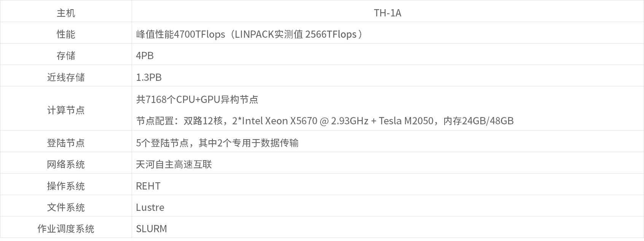
Task: Click the 存储 row label
Action: 66,56
